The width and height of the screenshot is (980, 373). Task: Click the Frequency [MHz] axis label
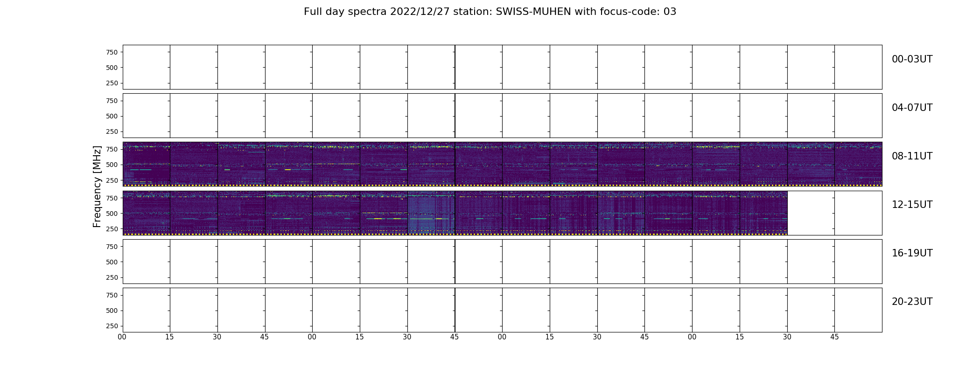97,186
